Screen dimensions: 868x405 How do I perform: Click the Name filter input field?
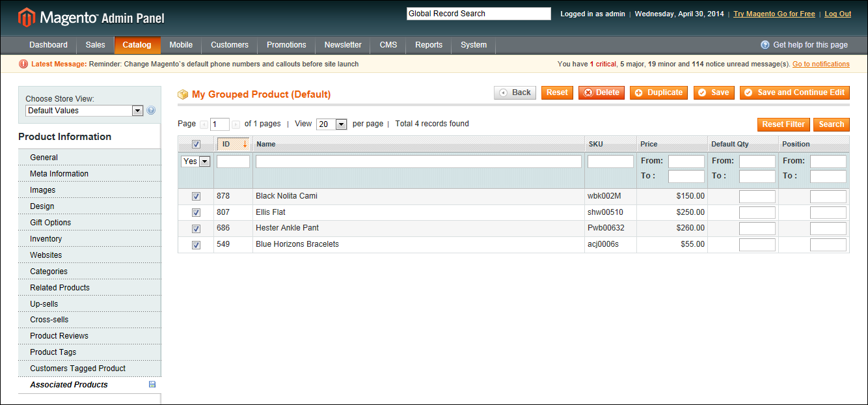click(418, 161)
